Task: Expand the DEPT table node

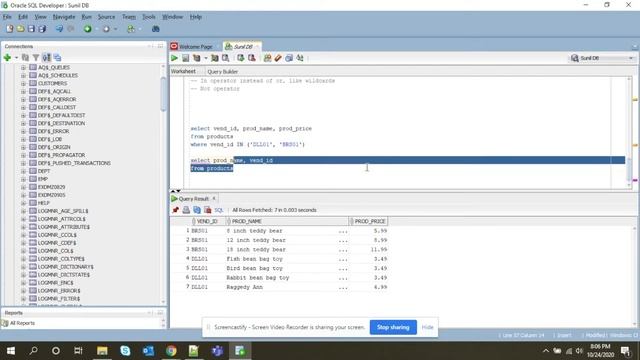Action: 23,171
